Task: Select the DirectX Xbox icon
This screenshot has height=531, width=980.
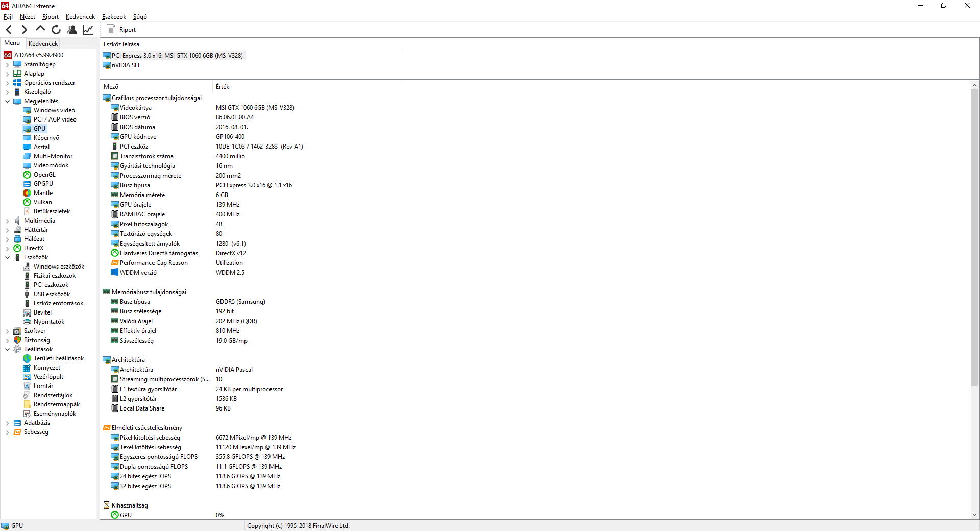Action: [17, 248]
